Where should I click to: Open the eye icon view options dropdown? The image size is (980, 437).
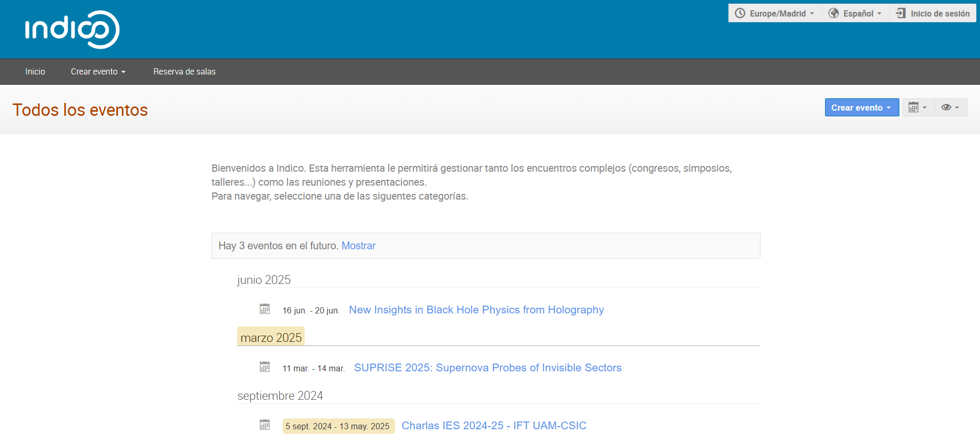coord(951,108)
